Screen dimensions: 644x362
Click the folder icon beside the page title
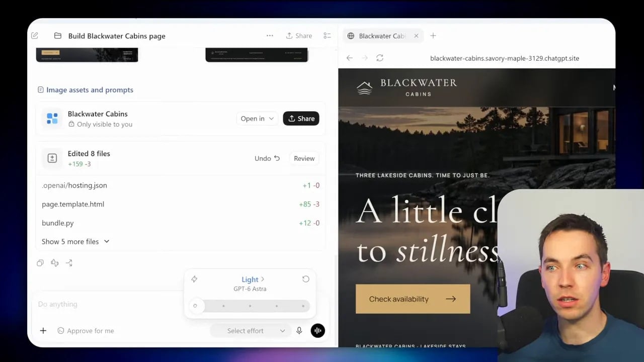[58, 36]
